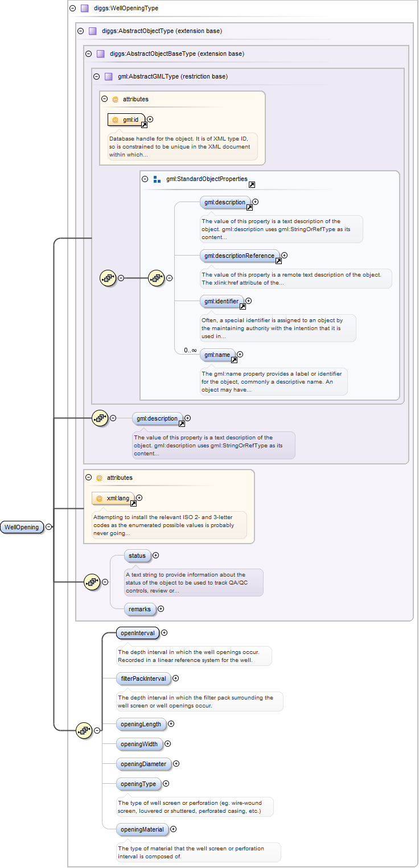Collapse the gml:StandardObjectProperties group

145,179
